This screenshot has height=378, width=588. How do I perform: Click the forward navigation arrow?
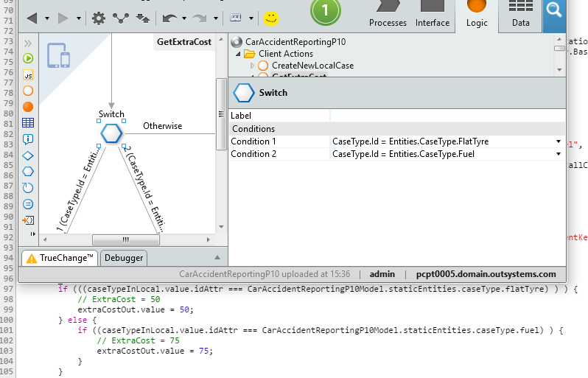[63, 18]
